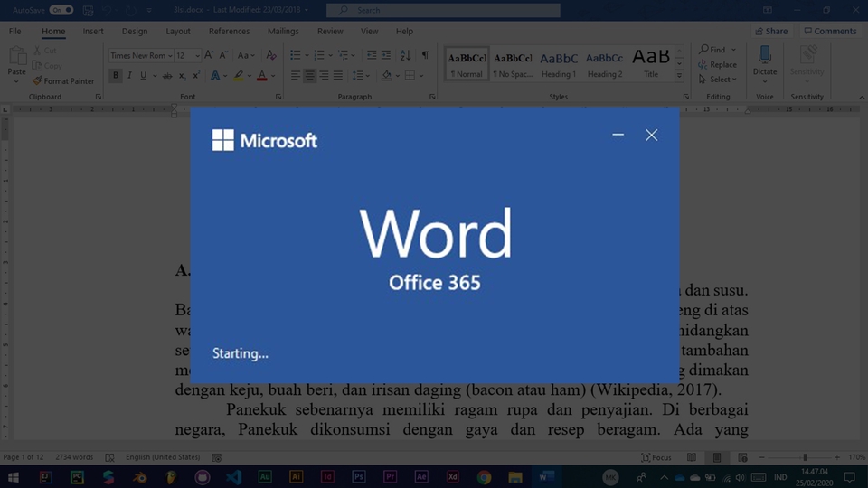Clear all formatting from the selection

click(x=271, y=55)
